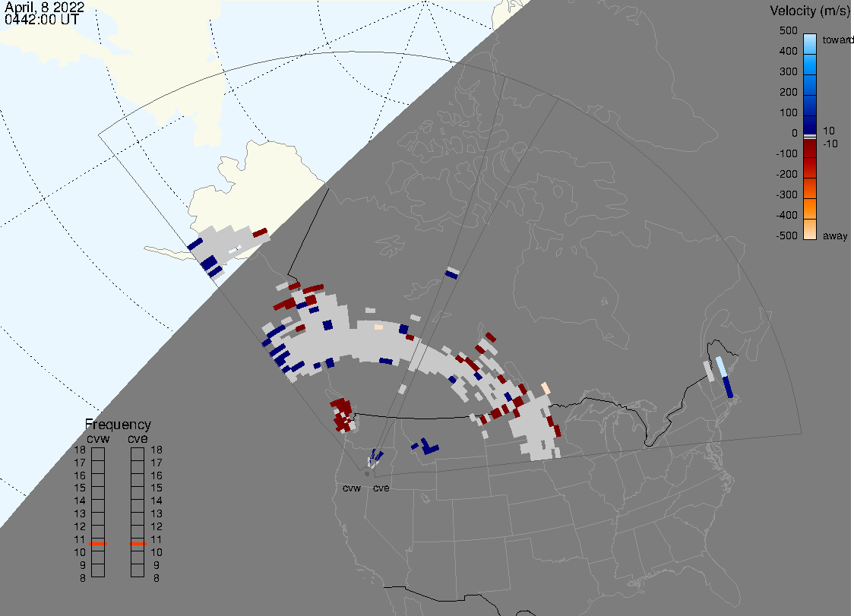Click the red marker on the cve frequency bar
Viewport: 854px width, 616px height.
point(138,544)
